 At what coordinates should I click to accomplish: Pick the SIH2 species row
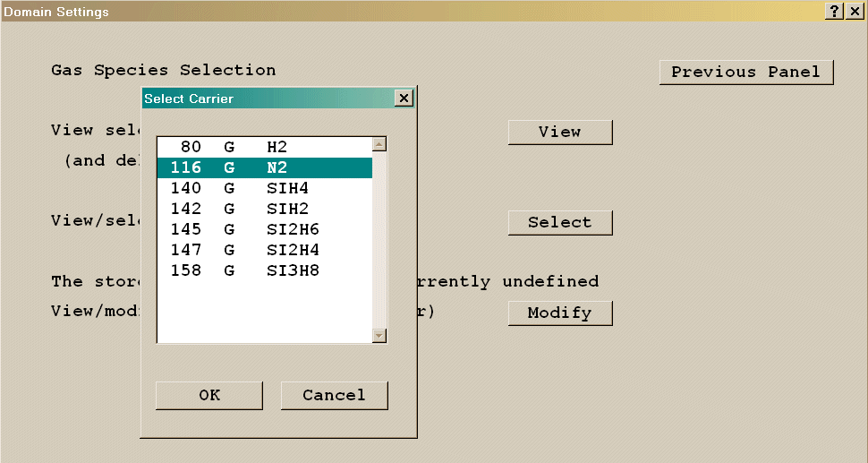(264, 209)
